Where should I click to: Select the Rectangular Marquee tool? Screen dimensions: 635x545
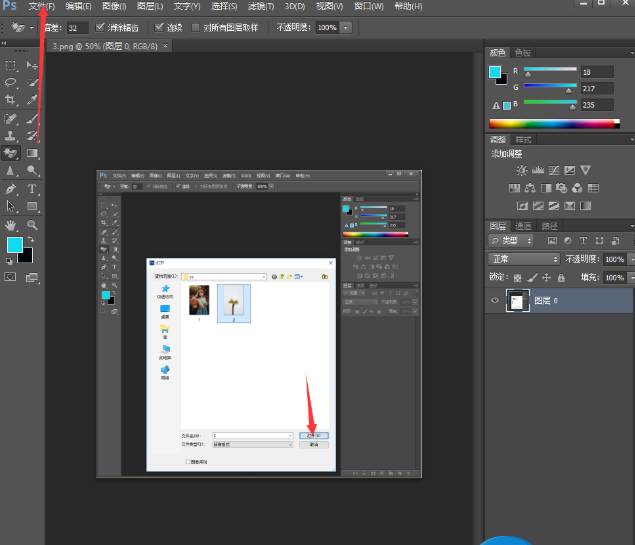11,65
